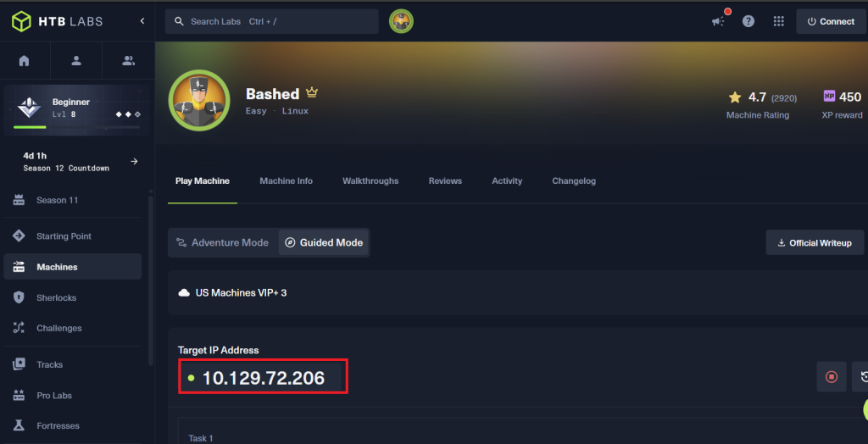Switch to the Changelog tab

(x=574, y=181)
